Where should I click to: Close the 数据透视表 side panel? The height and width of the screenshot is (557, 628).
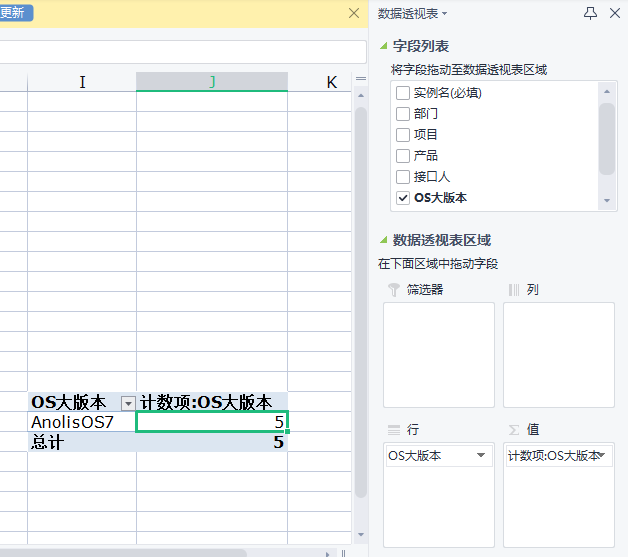point(614,13)
